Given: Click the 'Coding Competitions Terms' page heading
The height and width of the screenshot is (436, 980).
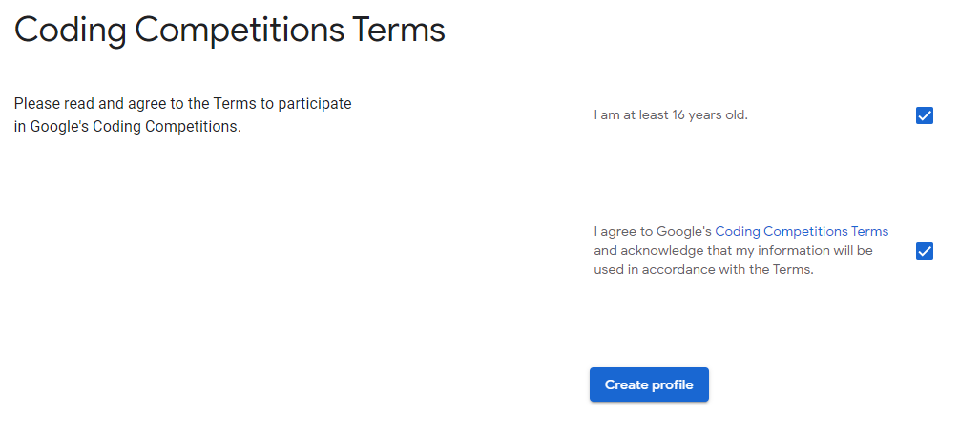Looking at the screenshot, I should tap(230, 30).
